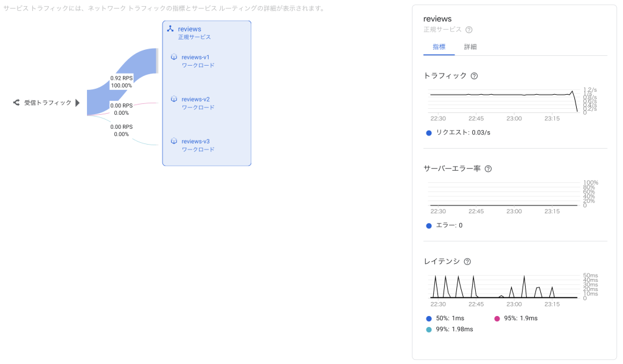Open help icon next to サーバーエラー率

488,169
